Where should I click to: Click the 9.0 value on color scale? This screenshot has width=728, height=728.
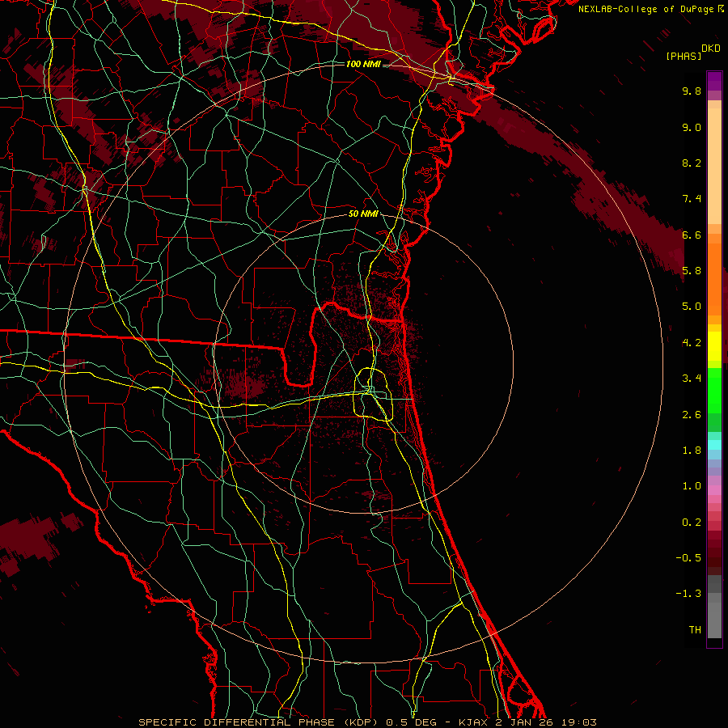coord(692,127)
